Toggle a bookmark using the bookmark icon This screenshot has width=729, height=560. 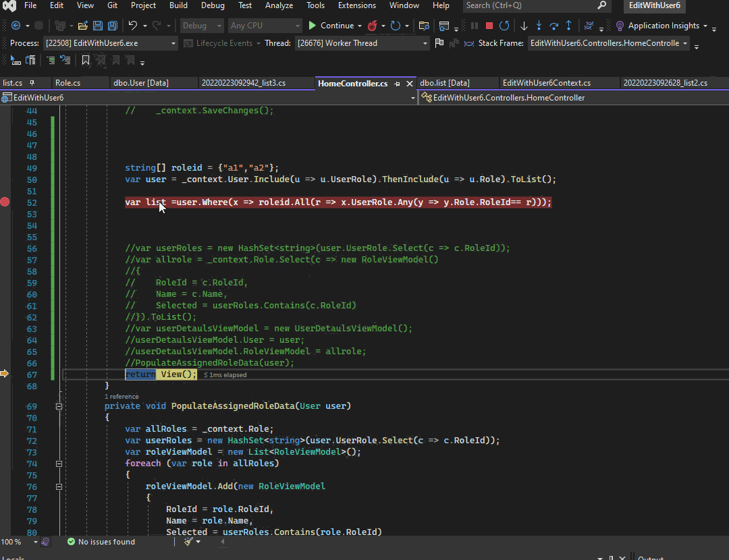pos(86,61)
